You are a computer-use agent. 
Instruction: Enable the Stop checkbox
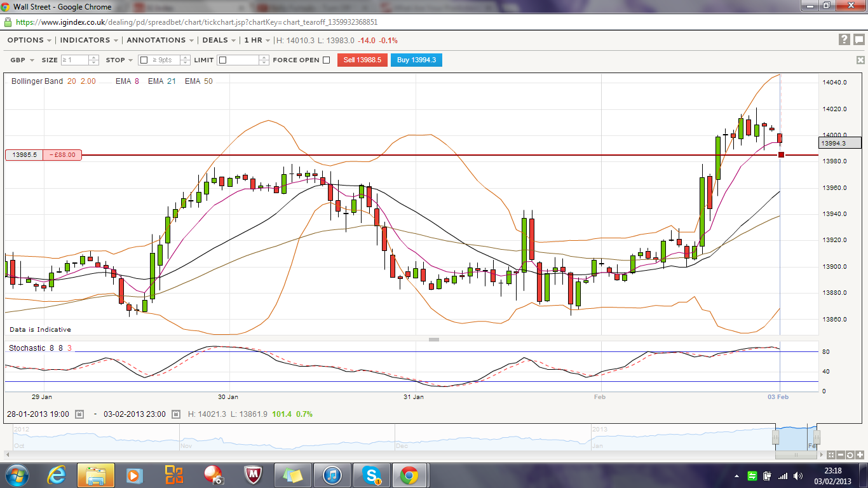144,60
